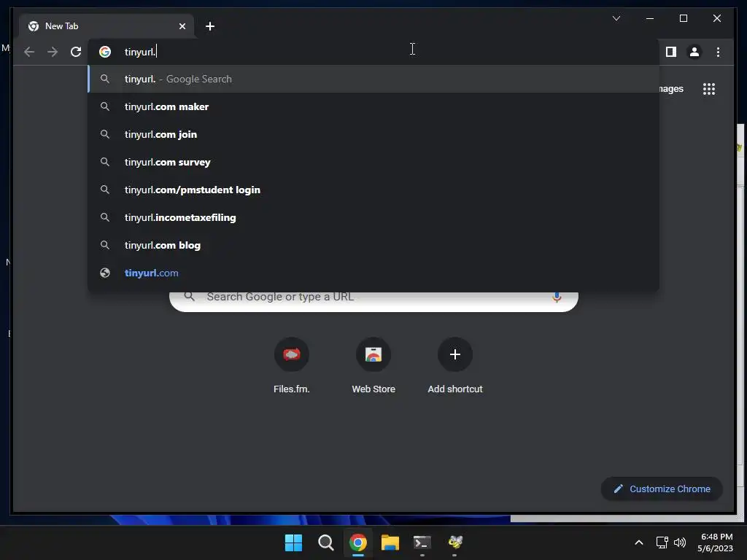Choose the 'tinyurl.com maker' suggestion
747x560 pixels.
(373, 106)
